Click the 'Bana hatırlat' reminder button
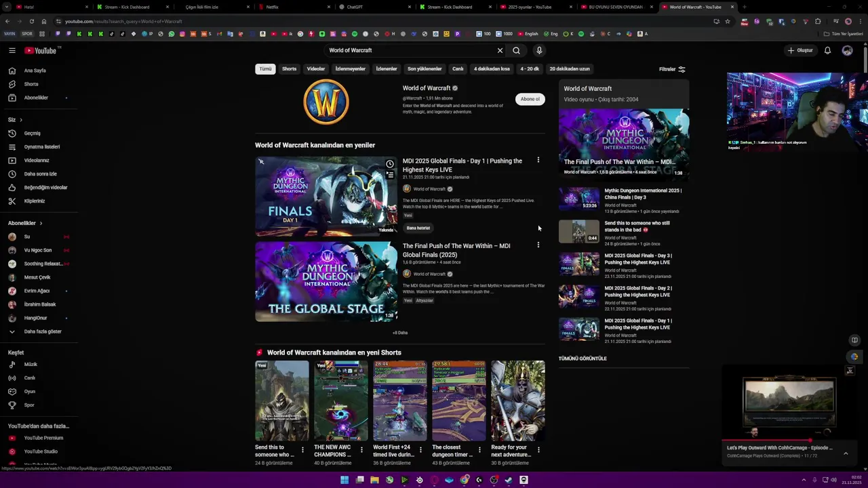This screenshot has height=488, width=868. pos(418,228)
